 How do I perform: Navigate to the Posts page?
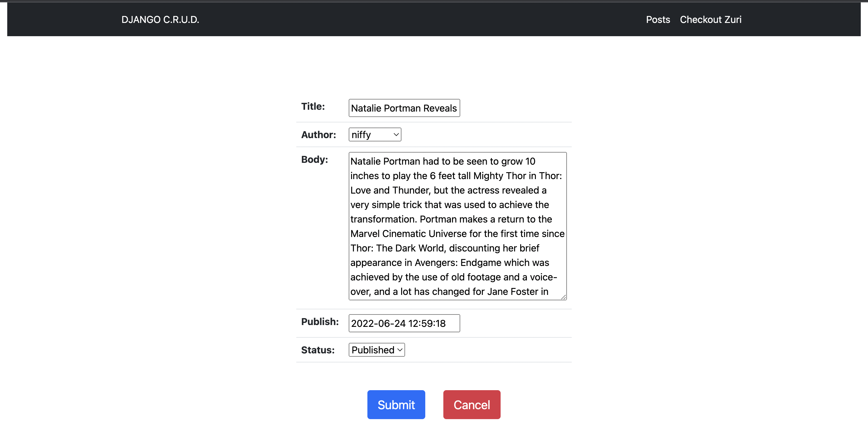tap(657, 20)
